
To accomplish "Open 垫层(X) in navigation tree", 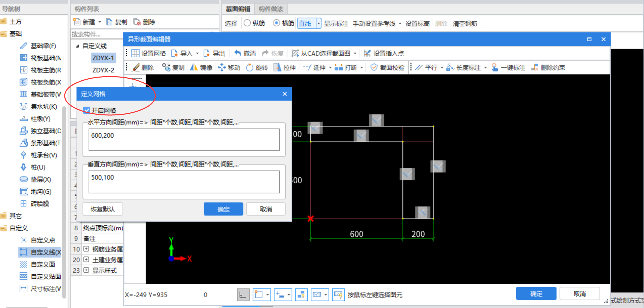I will click(x=35, y=179).
